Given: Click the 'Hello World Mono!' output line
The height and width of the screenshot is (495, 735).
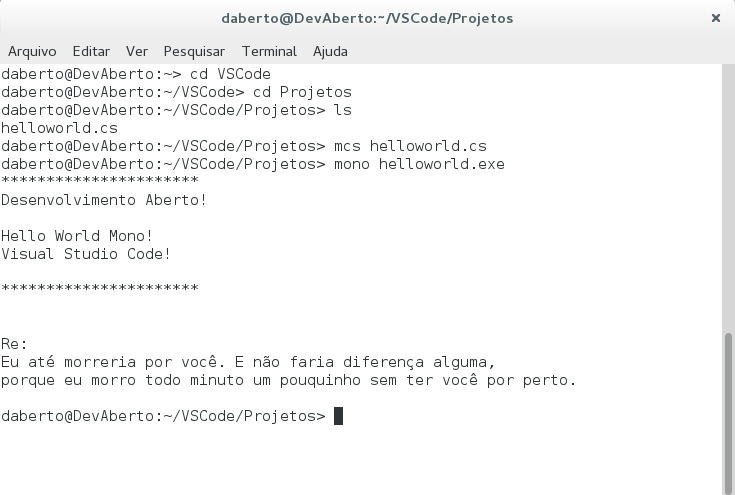Looking at the screenshot, I should coord(77,236).
